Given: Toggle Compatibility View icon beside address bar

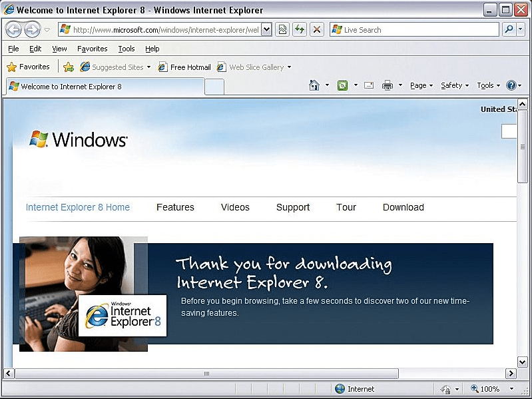Looking at the screenshot, I should tap(282, 29).
